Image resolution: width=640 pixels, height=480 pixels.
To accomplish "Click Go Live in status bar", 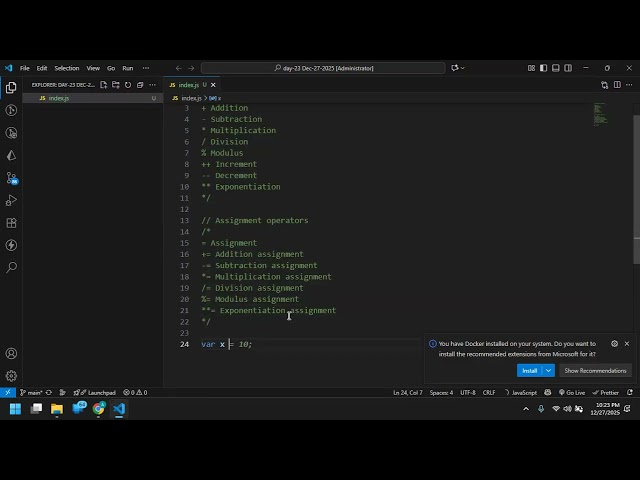I will coord(572,393).
